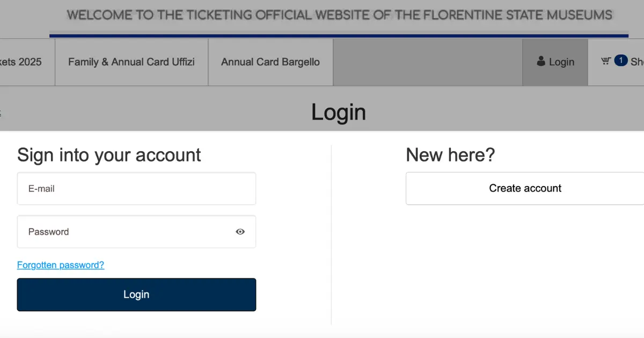Click the partially visible Shop label
This screenshot has height=338, width=644.
tap(637, 62)
